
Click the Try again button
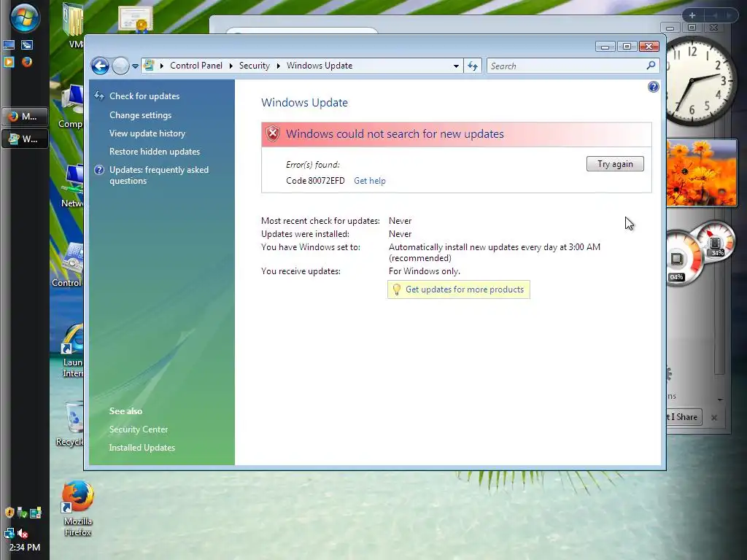[615, 164]
